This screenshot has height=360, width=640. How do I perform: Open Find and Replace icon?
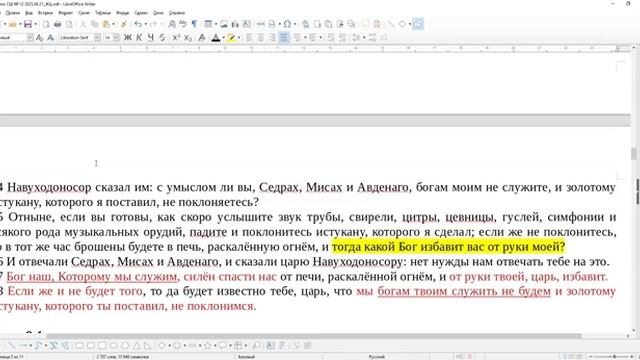tap(172, 24)
